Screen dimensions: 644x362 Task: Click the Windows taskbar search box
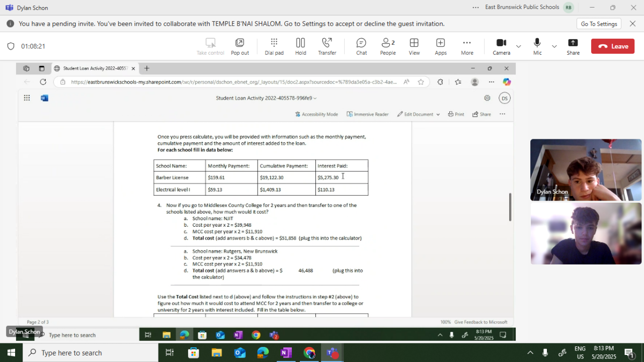coord(91,353)
